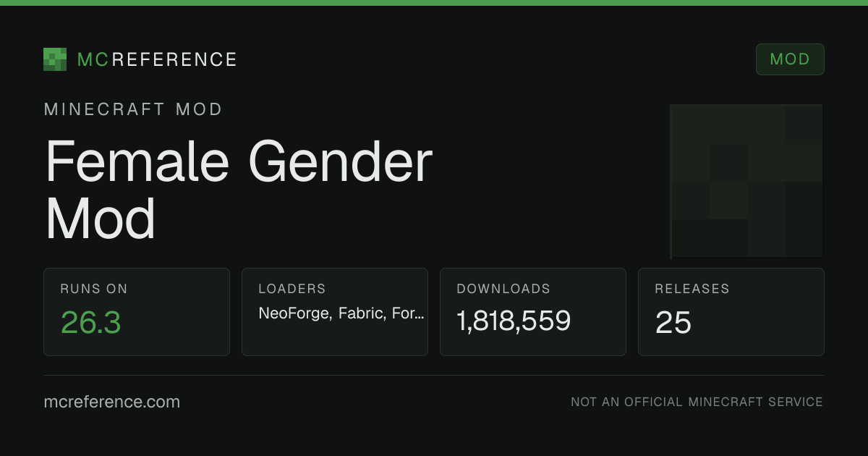
Task: Click the NeoForge, Fabric loaders text
Action: (x=341, y=313)
